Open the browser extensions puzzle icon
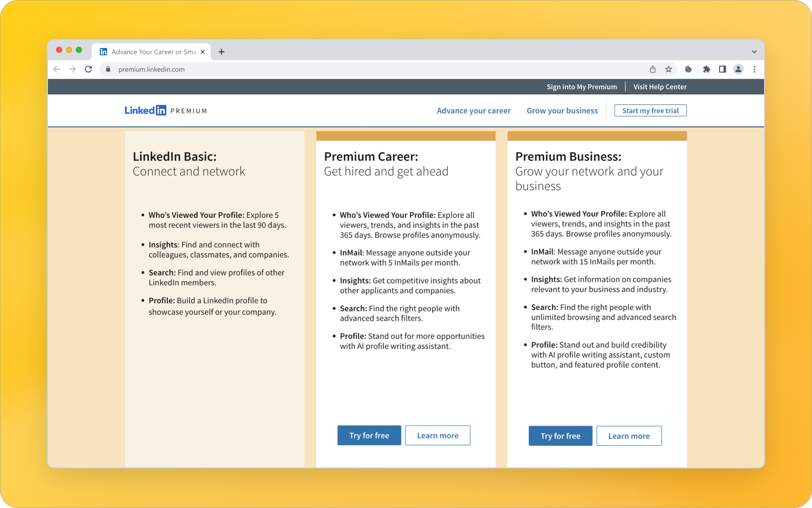 pyautogui.click(x=707, y=69)
